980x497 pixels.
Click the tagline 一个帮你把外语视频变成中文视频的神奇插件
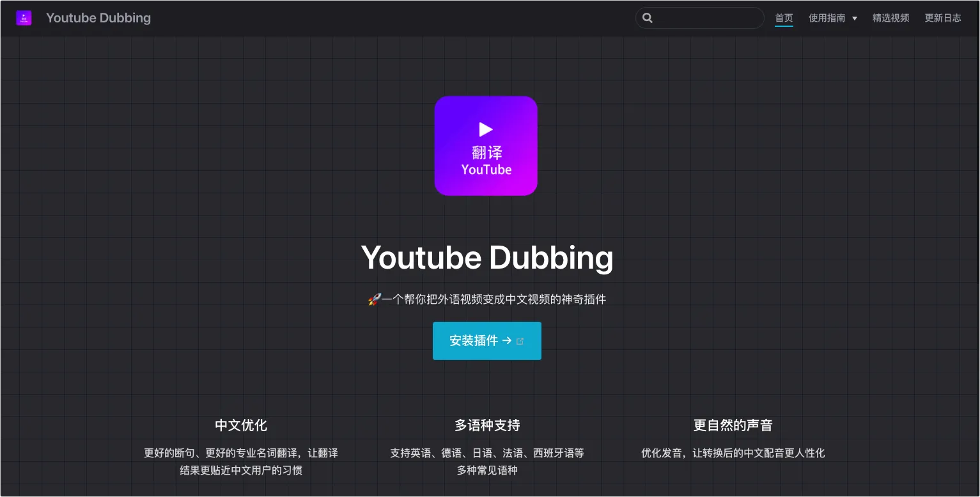[494, 299]
